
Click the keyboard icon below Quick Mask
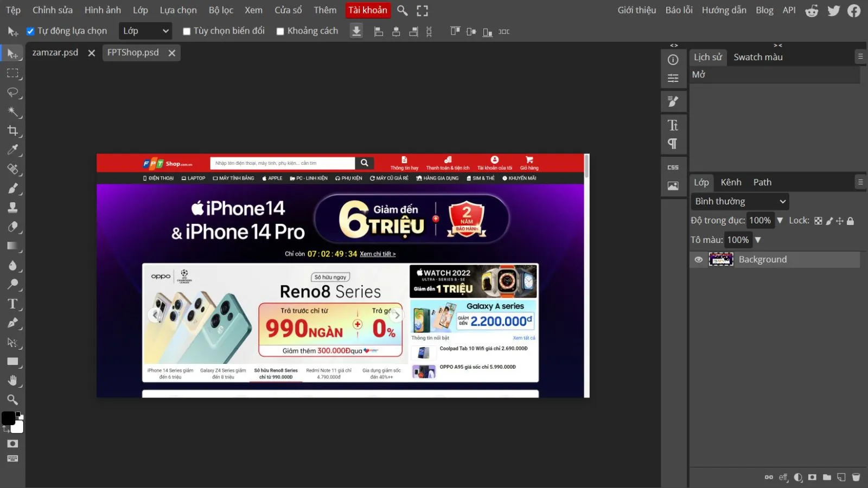12,459
